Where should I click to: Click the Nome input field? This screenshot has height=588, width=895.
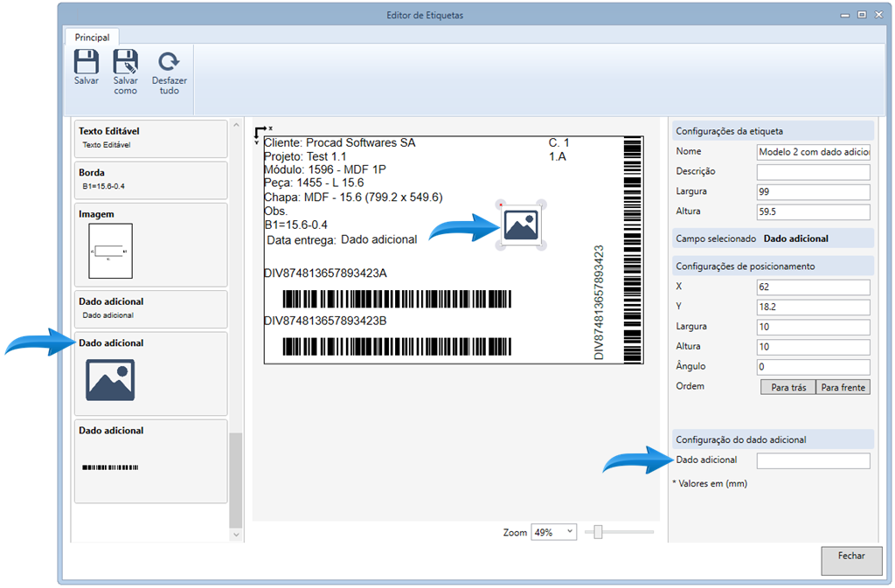tap(814, 152)
